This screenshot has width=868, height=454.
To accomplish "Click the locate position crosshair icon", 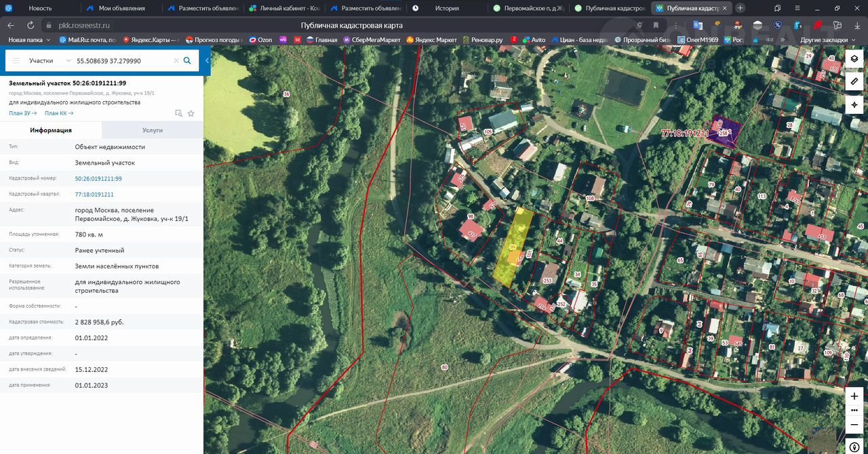I will (x=854, y=105).
